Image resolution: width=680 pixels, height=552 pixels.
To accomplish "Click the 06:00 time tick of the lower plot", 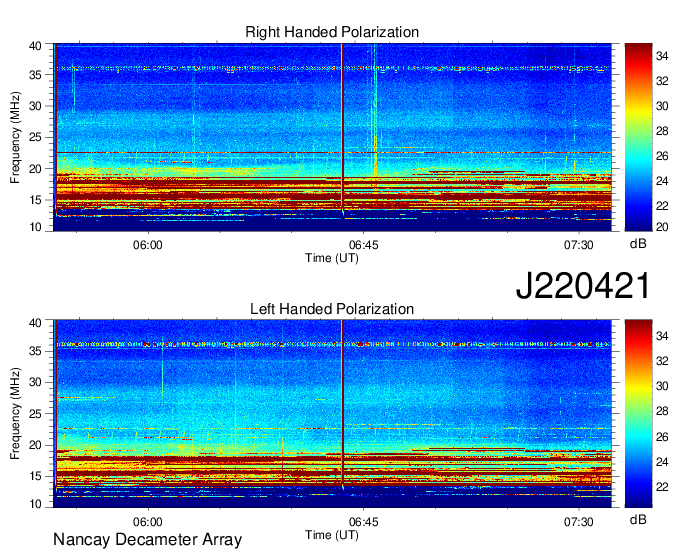I will pyautogui.click(x=148, y=522).
